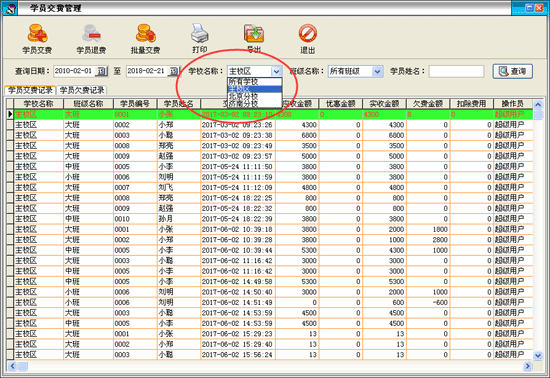Open the 学员交费 tool
This screenshot has height=378, width=550.
pos(37,39)
